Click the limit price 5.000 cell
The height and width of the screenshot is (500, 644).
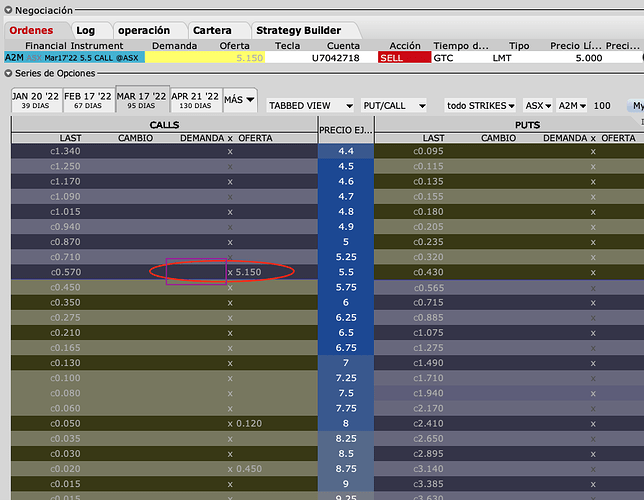click(x=589, y=58)
